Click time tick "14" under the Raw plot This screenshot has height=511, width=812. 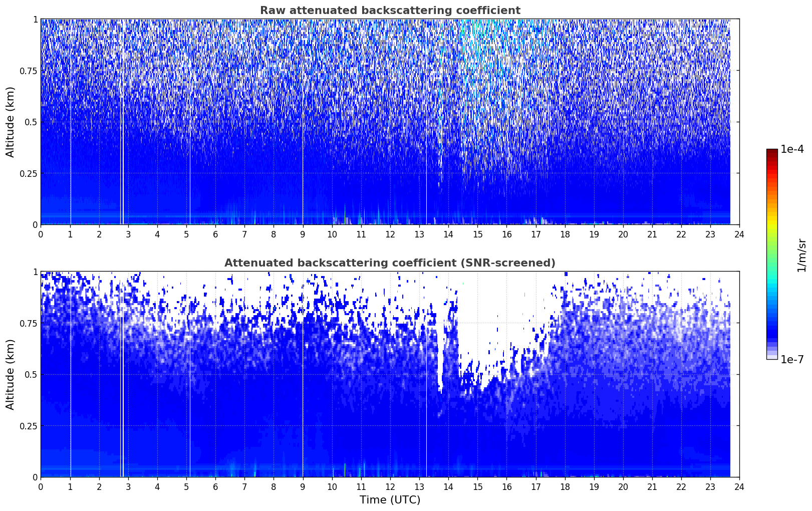448,234
